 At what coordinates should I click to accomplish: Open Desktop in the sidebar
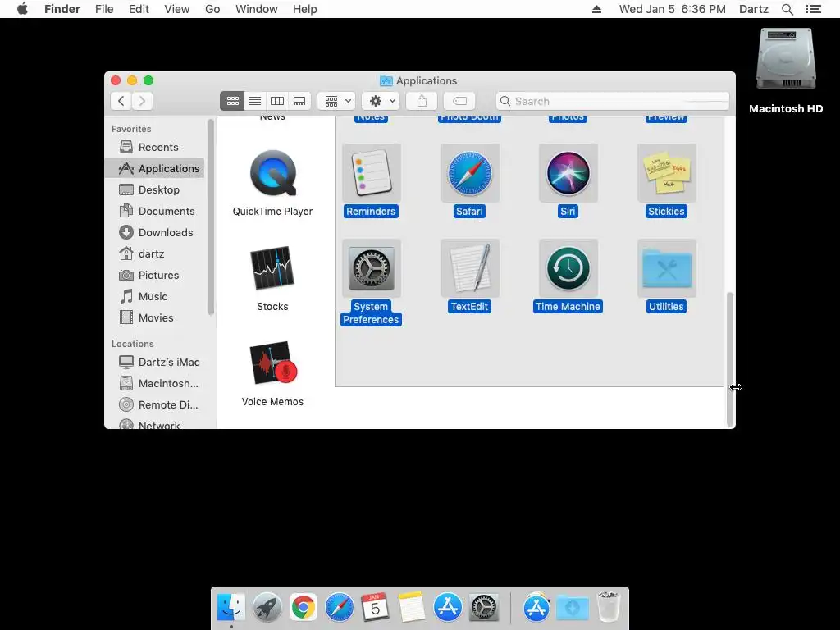tap(154, 189)
